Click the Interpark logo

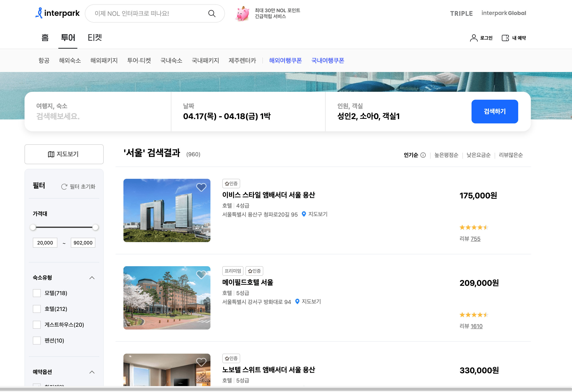tap(57, 13)
